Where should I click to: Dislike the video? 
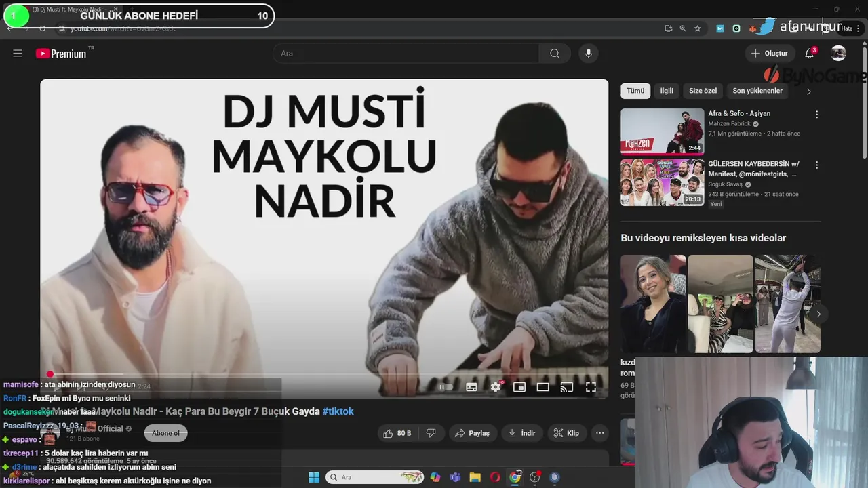430,433
